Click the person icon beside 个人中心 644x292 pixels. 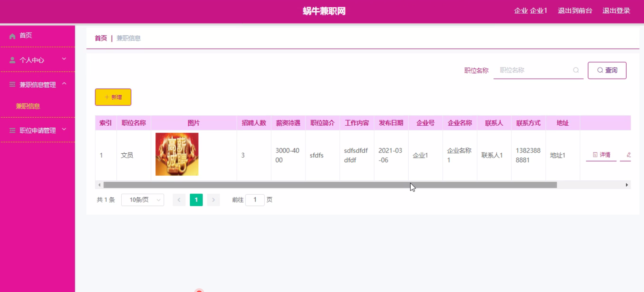click(x=12, y=60)
